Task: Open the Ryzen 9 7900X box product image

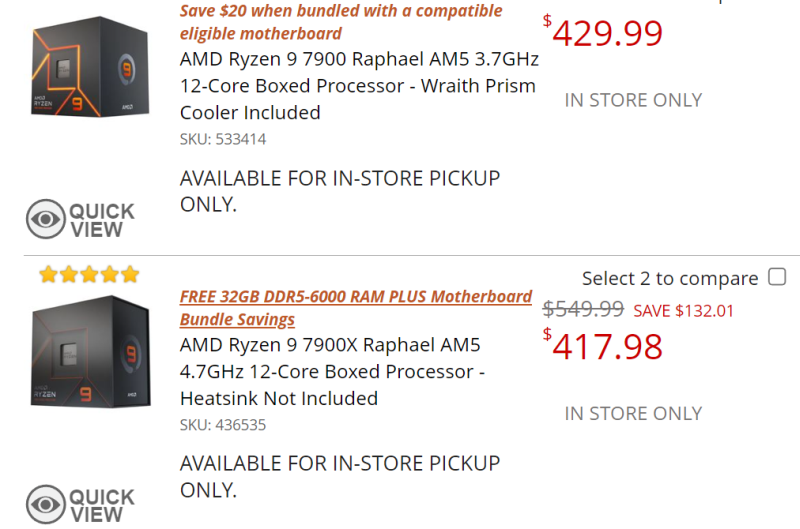Action: click(x=91, y=351)
